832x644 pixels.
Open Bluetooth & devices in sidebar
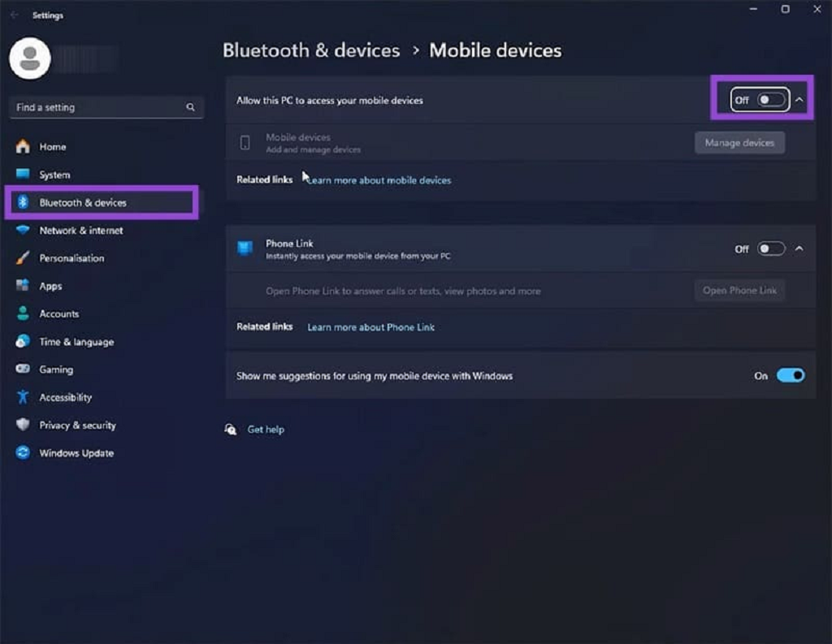tap(83, 202)
